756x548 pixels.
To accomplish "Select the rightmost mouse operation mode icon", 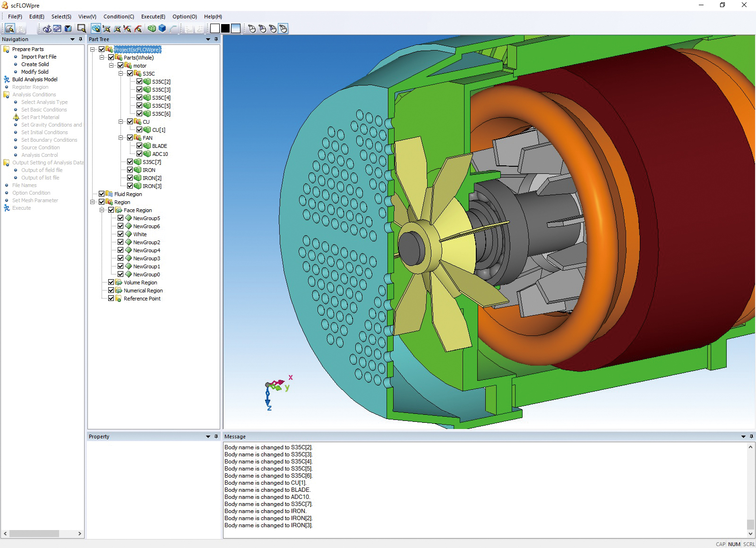I will coord(283,28).
